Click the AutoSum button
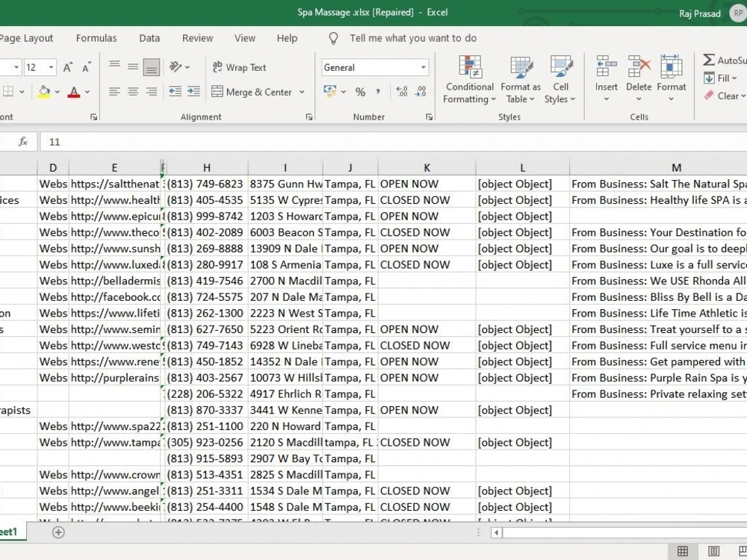Image resolution: width=747 pixels, height=560 pixels. point(724,60)
